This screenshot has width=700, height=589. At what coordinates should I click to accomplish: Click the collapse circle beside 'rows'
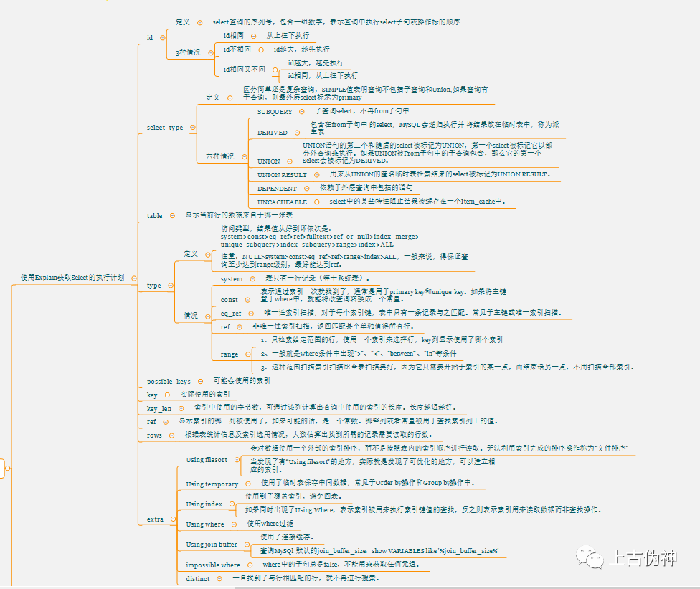pos(171,435)
